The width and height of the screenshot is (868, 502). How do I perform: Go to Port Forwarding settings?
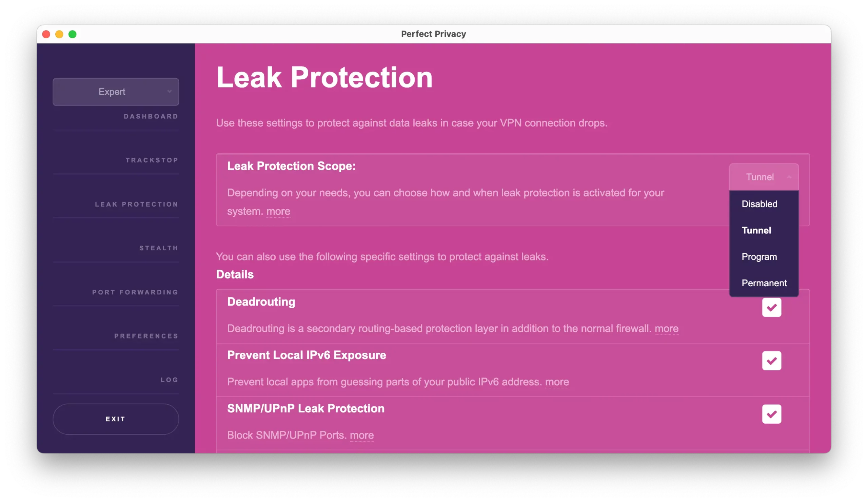coord(135,292)
